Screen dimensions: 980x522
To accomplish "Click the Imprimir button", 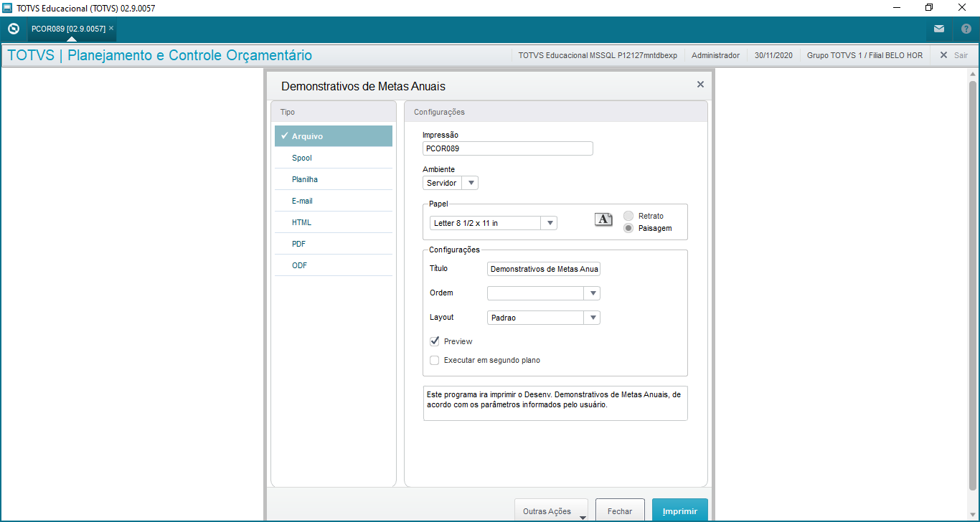I will (x=680, y=511).
